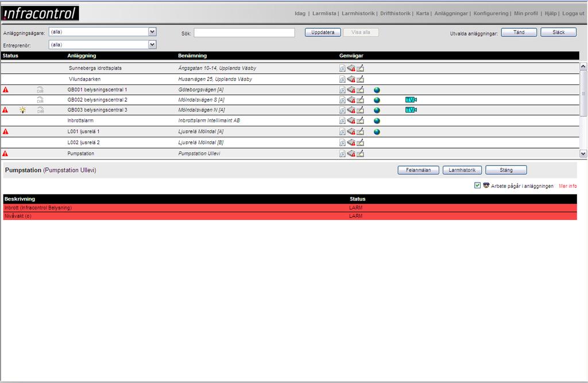The width and height of the screenshot is (588, 383).
Task: Open the notepad edit icon for the Pumpstation row
Action: click(x=360, y=153)
